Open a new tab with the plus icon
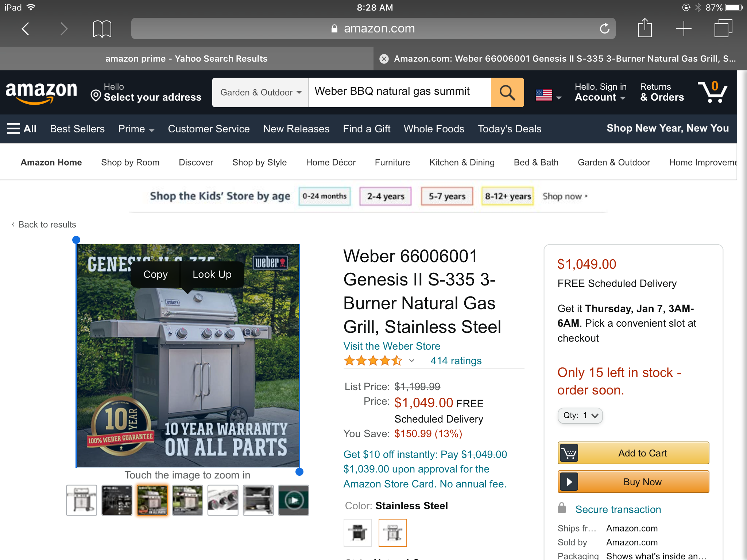The image size is (747, 560). tap(684, 28)
